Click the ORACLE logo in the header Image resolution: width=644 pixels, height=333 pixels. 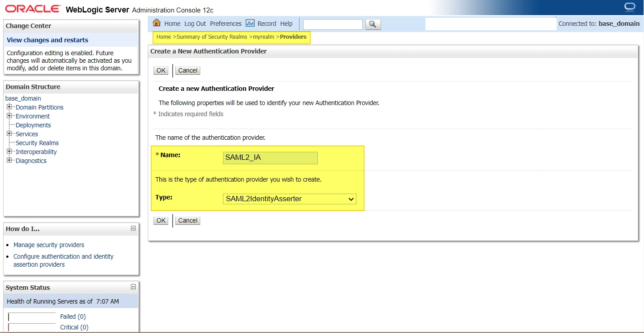point(33,8)
